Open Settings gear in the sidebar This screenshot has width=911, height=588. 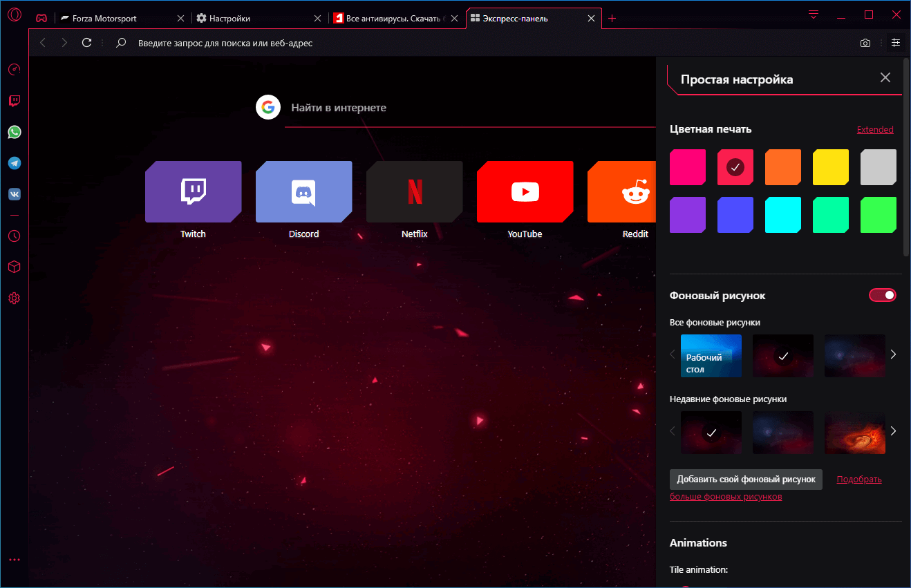15,298
